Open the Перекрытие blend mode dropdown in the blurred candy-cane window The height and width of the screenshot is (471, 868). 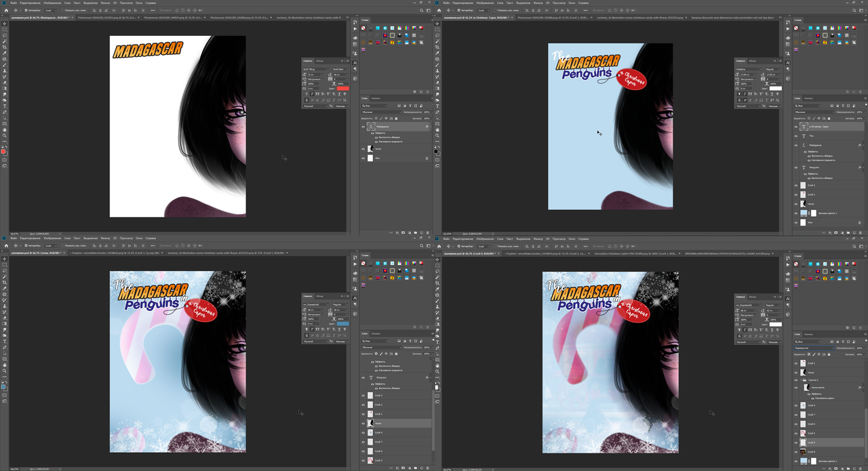pyautogui.click(x=814, y=348)
